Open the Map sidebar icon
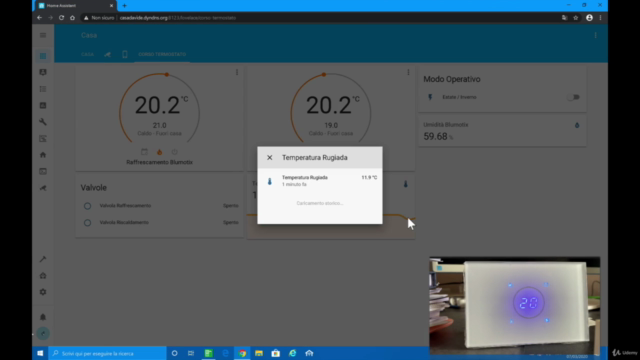The width and height of the screenshot is (640, 360). pos(43,72)
